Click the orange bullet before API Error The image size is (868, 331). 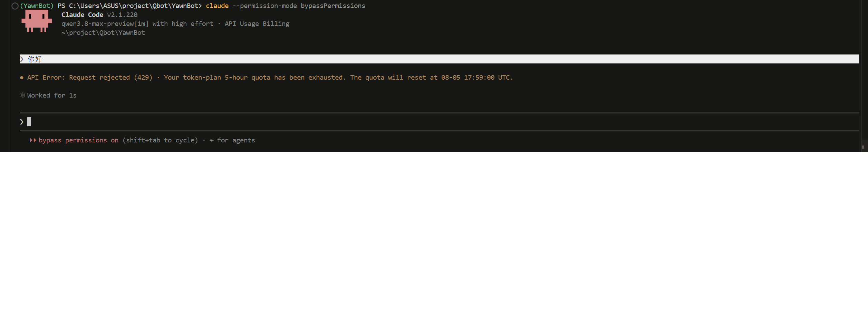pos(22,78)
